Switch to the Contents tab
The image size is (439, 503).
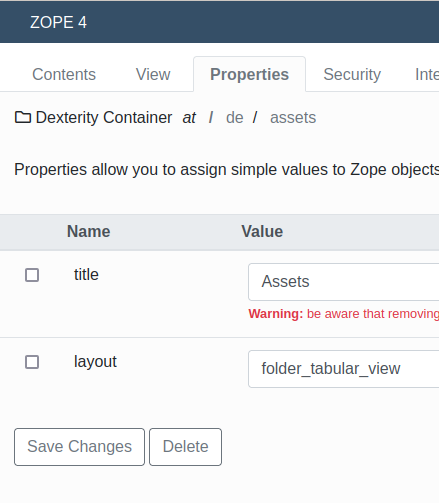tap(64, 74)
